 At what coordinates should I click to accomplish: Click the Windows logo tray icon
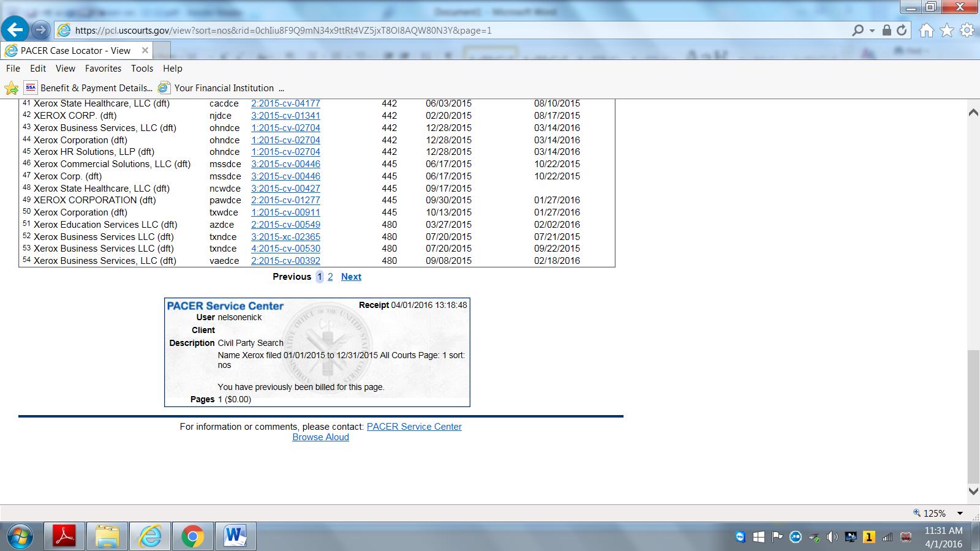click(758, 537)
